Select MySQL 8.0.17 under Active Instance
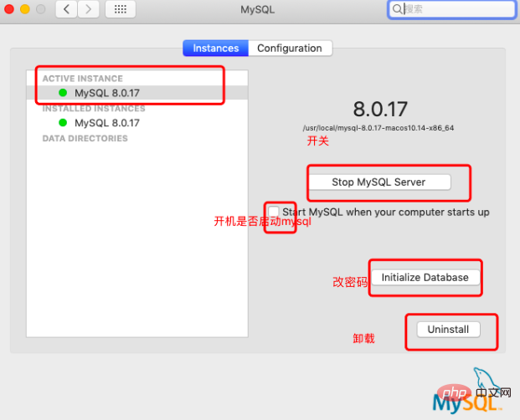 coord(137,93)
